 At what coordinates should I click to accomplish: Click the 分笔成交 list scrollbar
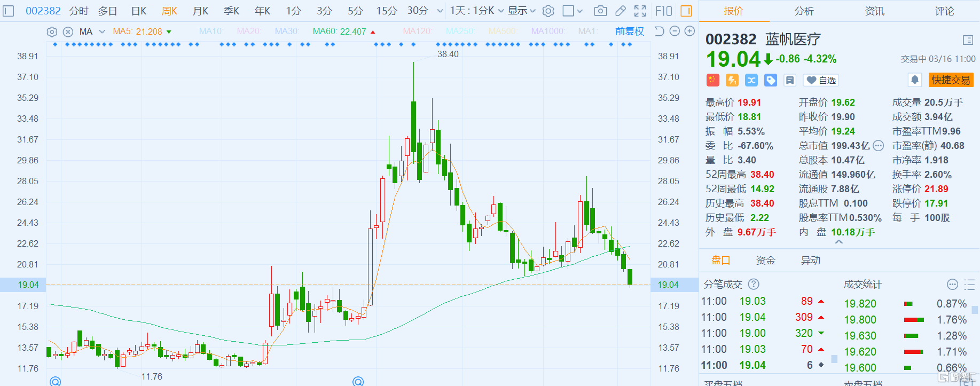834,359
